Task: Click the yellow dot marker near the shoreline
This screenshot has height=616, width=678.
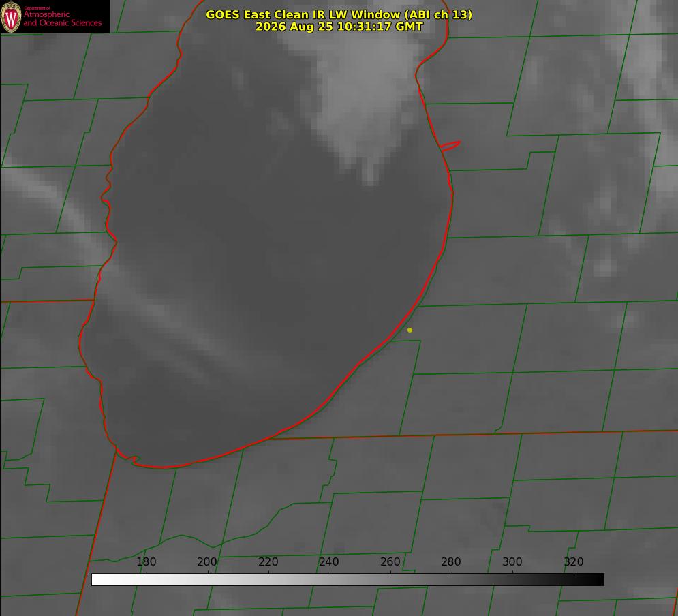Action: [x=410, y=330]
